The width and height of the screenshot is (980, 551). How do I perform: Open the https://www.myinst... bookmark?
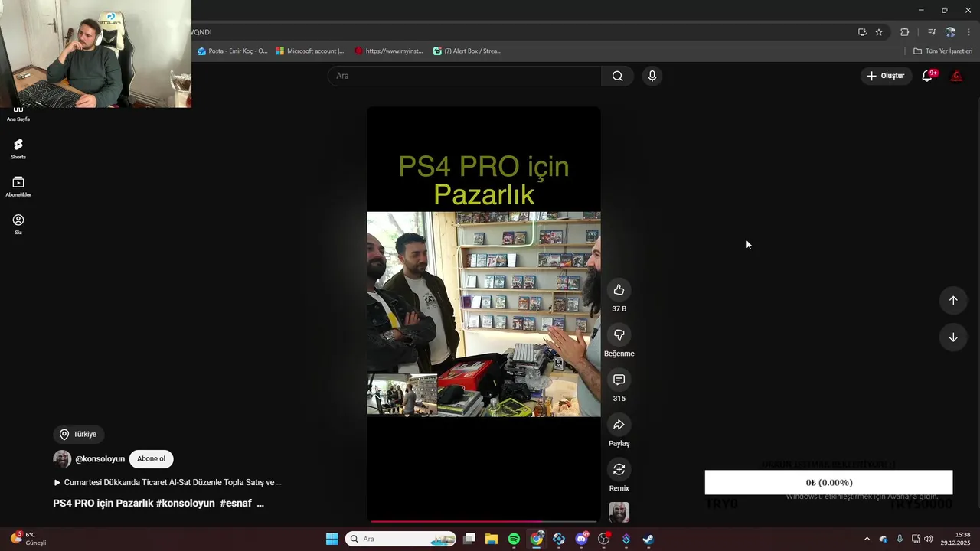[389, 51]
